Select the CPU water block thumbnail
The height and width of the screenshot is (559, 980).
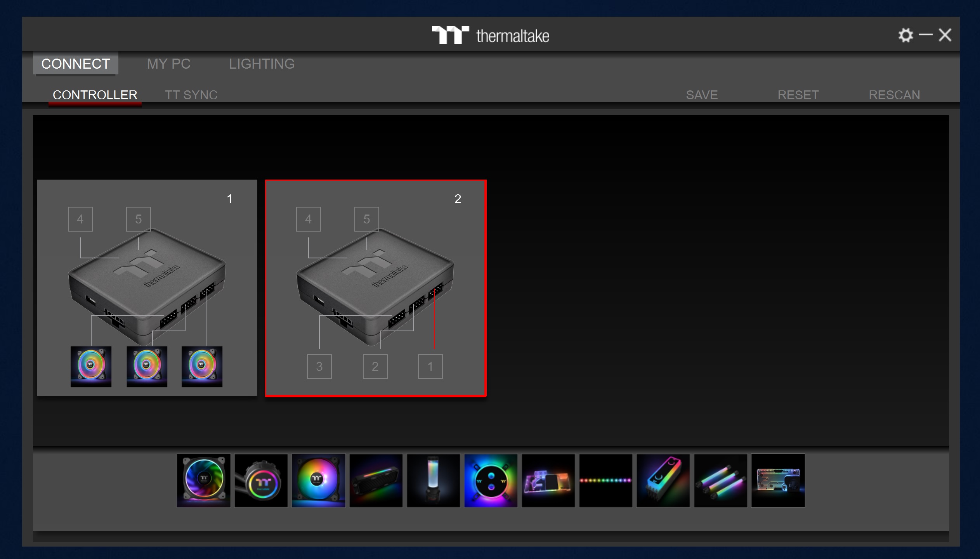[491, 480]
